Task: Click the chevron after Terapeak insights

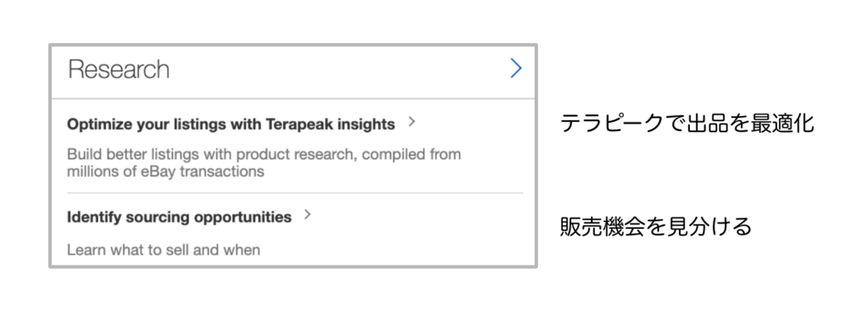Action: coord(411,122)
